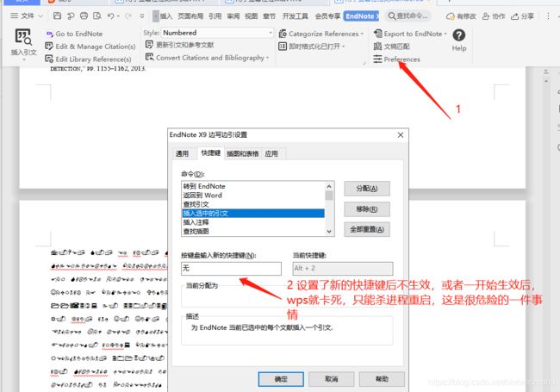Switch to the 开发工具 ribbon tab
The image size is (560, 392).
295,16
